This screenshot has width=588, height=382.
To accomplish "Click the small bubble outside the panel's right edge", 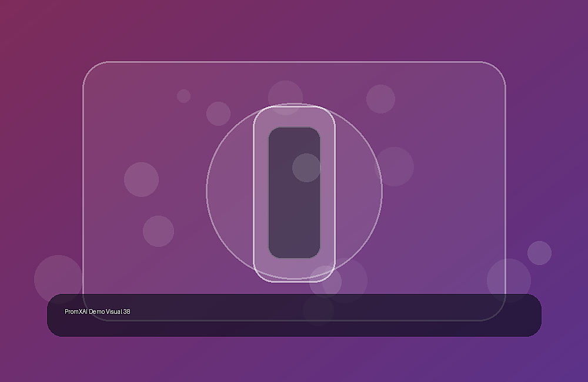I will point(539,253).
